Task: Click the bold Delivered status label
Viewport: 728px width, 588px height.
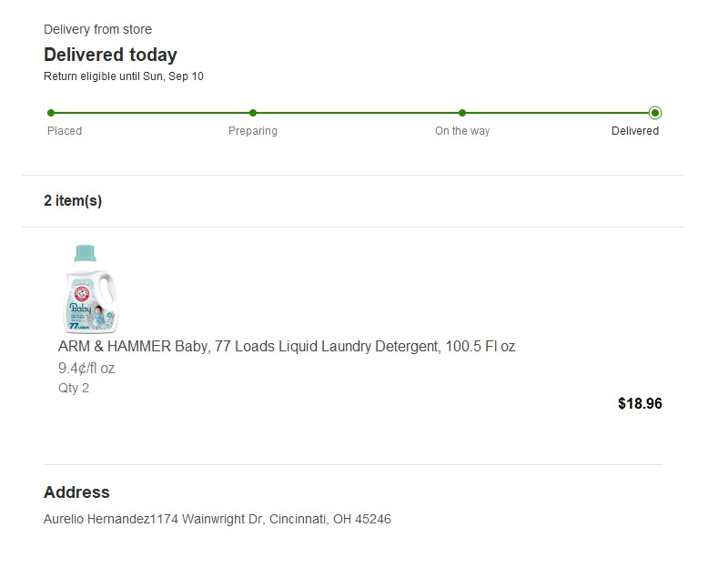Action: pos(634,131)
